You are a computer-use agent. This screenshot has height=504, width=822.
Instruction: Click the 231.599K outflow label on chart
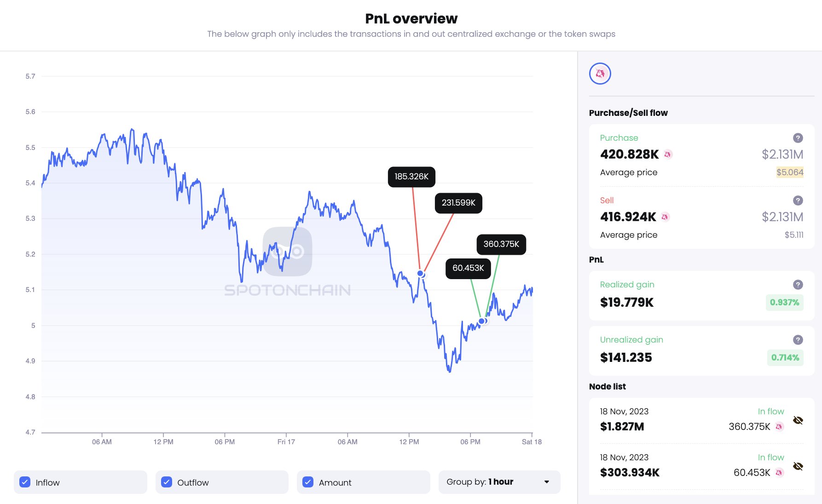coord(458,203)
